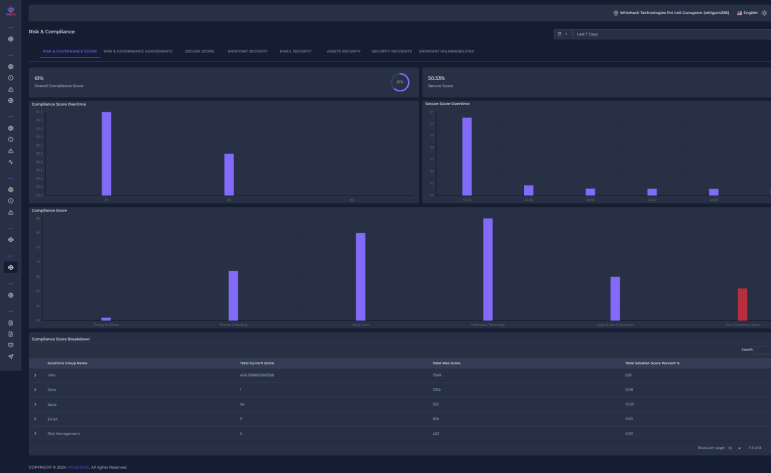The width and height of the screenshot is (771, 473).
Task: Click the small Energy & Utilities bar
Action: pos(106,319)
